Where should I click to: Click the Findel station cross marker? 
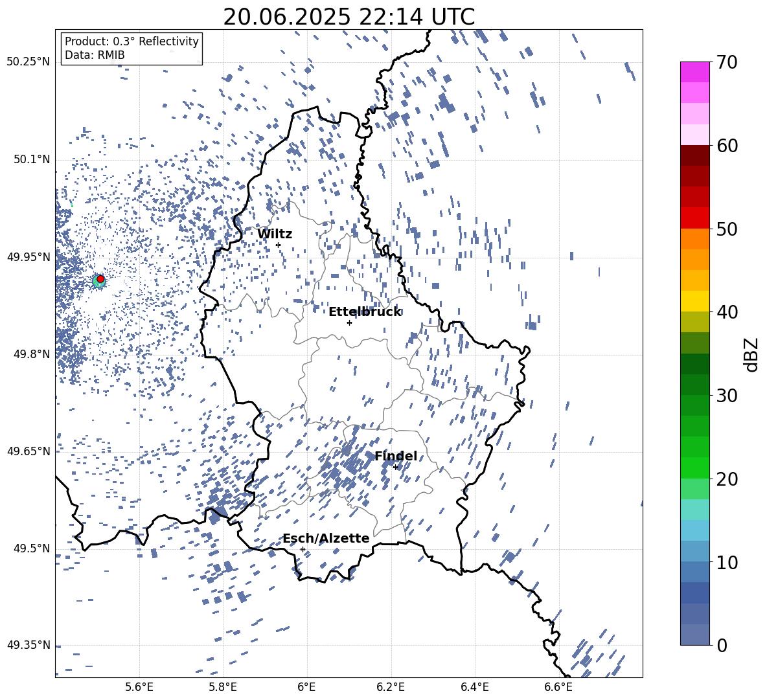[395, 468]
